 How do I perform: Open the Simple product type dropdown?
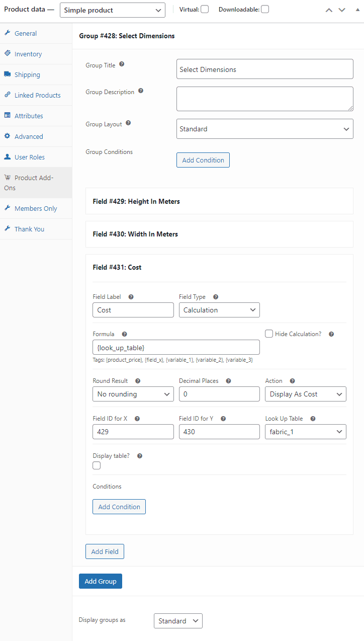coord(112,10)
